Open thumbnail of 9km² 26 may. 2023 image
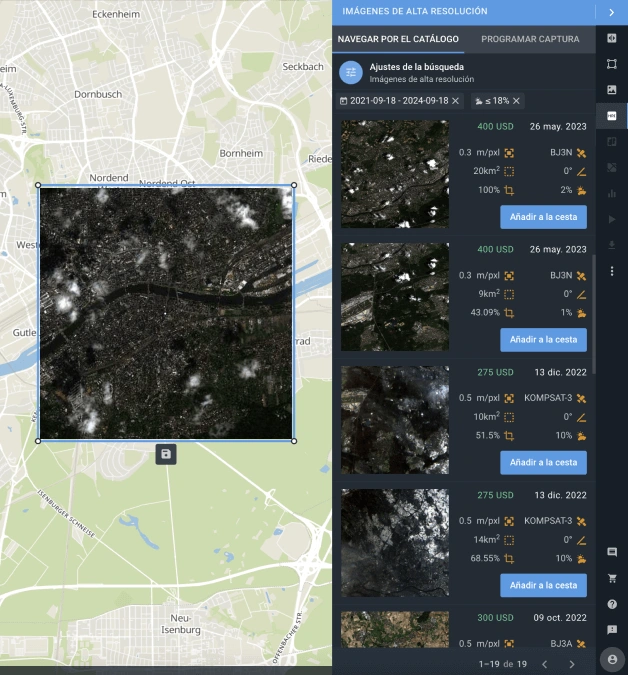Viewport: 628px width, 675px height. pyautogui.click(x=395, y=297)
